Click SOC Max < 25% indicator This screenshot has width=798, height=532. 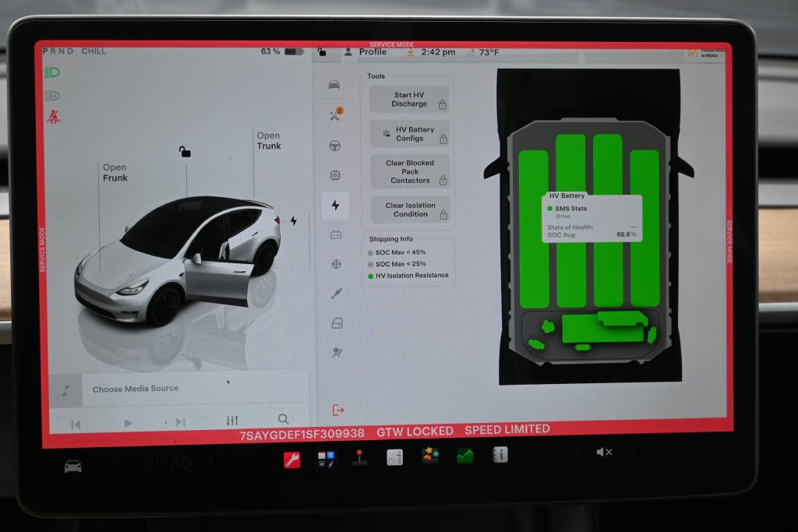[397, 264]
